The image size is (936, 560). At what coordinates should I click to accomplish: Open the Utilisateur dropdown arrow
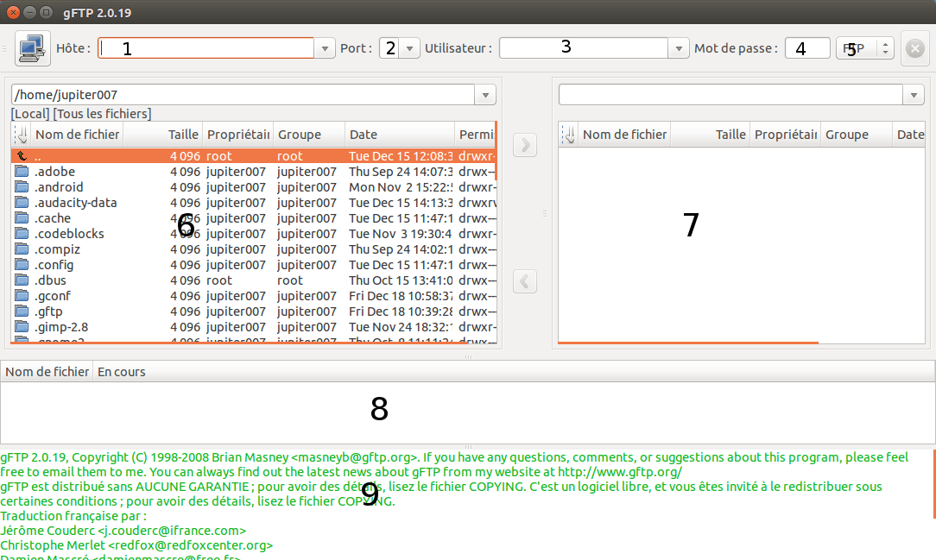point(678,48)
